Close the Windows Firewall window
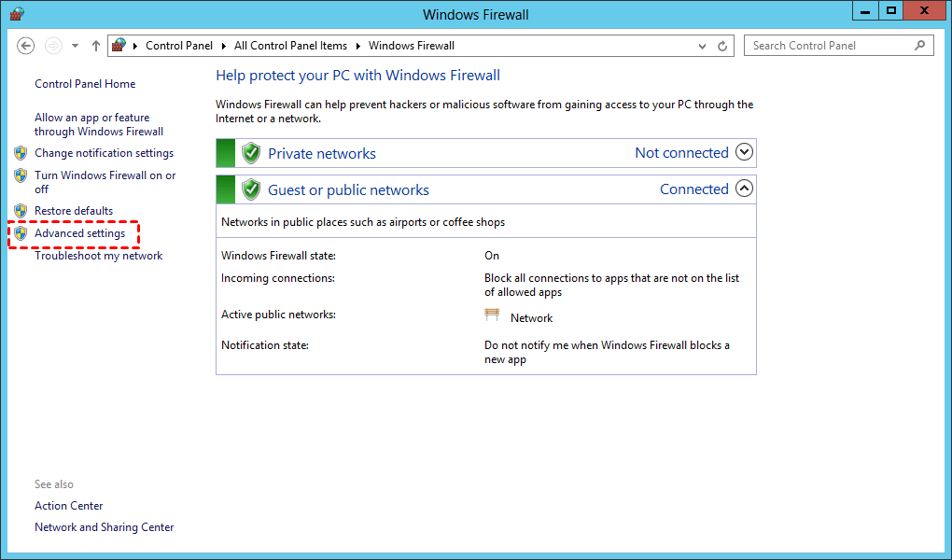The image size is (952, 560). pyautogui.click(x=924, y=11)
